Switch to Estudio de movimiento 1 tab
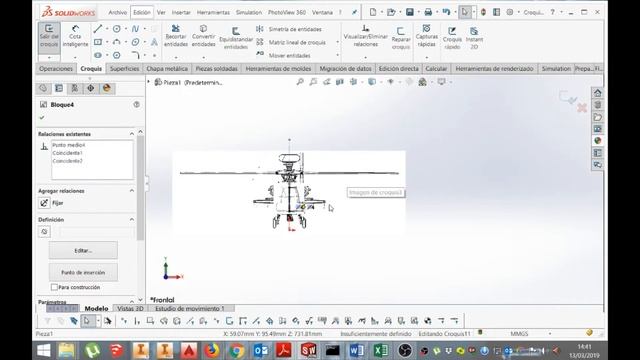This screenshot has height=360, width=640. [x=190, y=309]
